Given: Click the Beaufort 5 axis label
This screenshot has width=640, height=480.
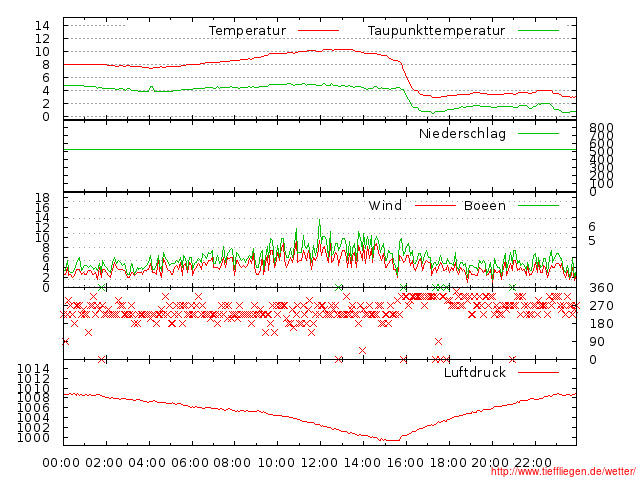Looking at the screenshot, I should (592, 241).
